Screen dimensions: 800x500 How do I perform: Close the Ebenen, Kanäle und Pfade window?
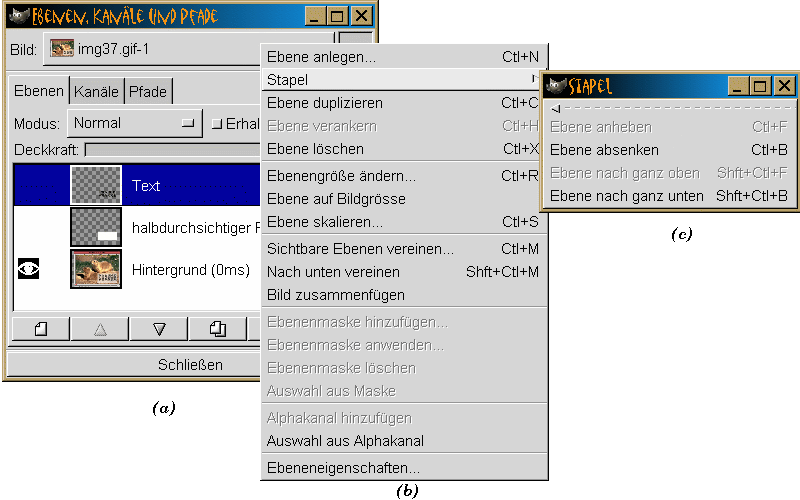(362, 16)
